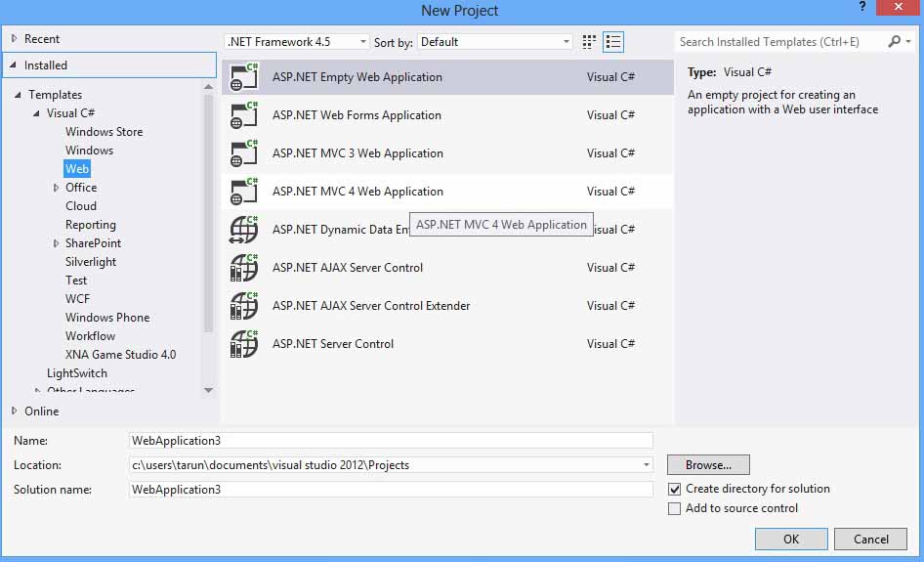Switch to medium icons list view
The width and height of the screenshot is (924, 562).
click(x=613, y=42)
